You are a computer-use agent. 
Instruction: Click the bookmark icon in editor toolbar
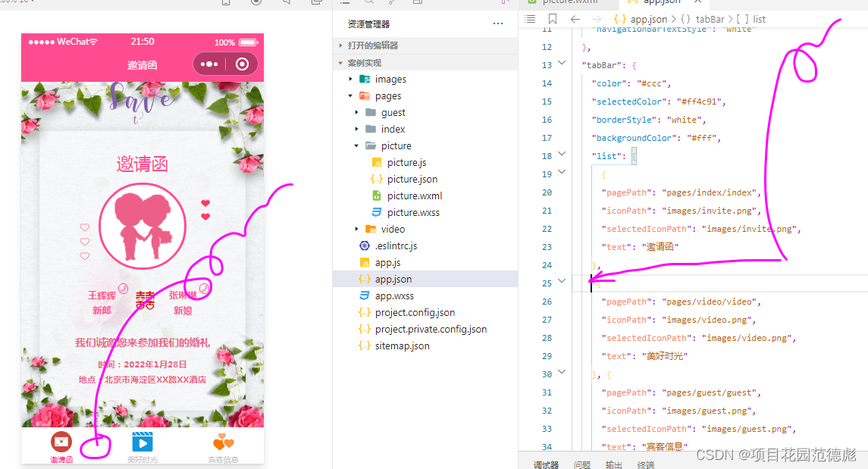click(x=553, y=19)
